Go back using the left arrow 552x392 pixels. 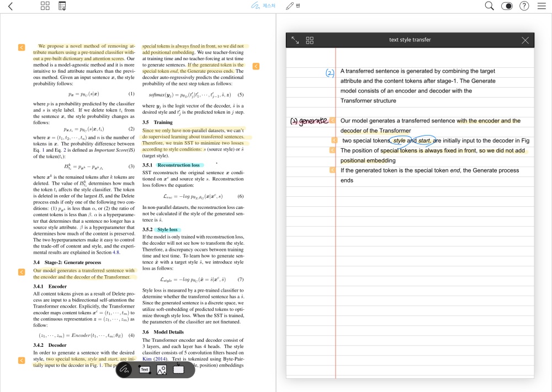10,7
